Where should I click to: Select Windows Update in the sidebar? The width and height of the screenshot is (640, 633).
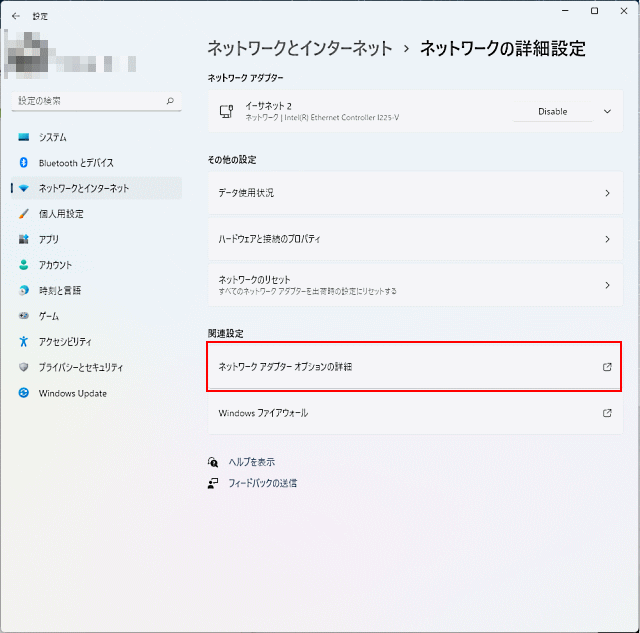click(96, 393)
